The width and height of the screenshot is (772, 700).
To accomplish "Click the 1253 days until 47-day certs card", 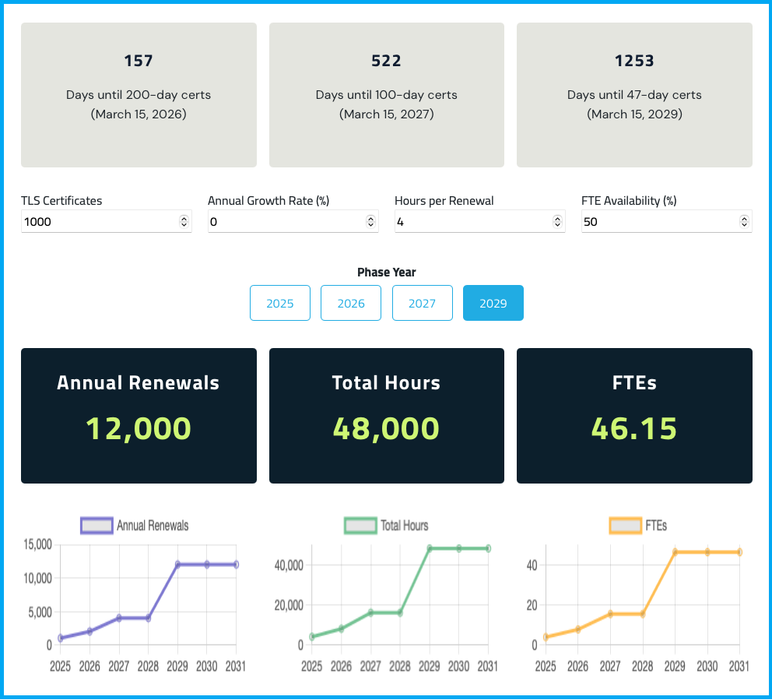I will pos(634,95).
